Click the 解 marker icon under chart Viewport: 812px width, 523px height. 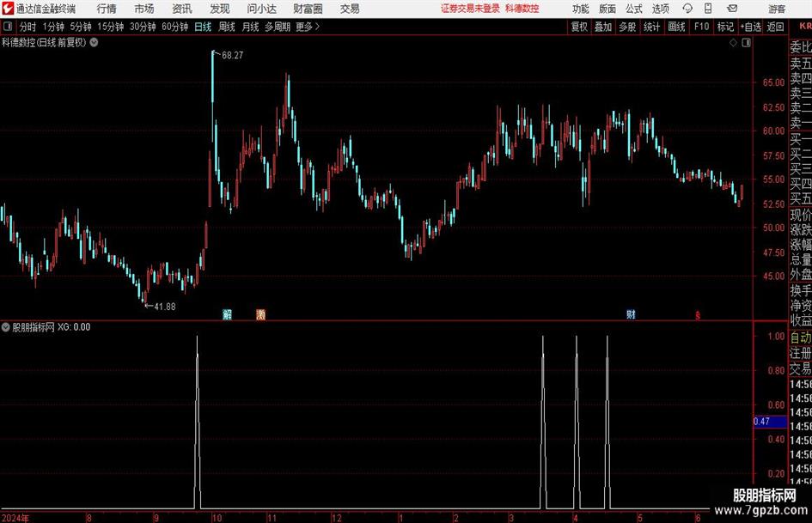pos(227,314)
